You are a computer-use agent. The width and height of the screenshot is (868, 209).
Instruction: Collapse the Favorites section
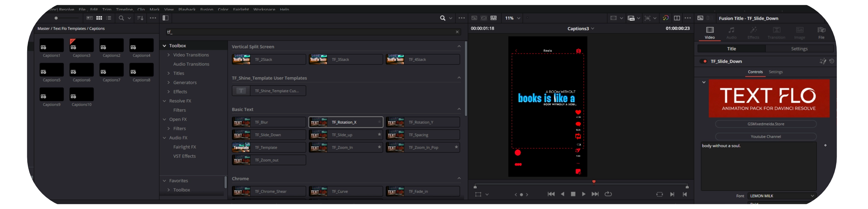(164, 181)
